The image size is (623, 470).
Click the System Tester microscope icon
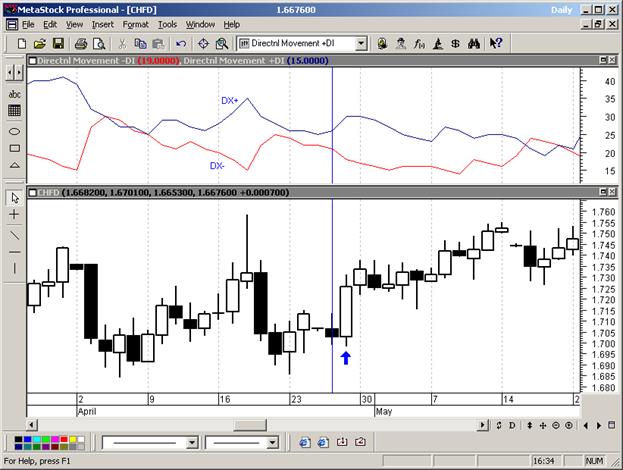click(438, 43)
